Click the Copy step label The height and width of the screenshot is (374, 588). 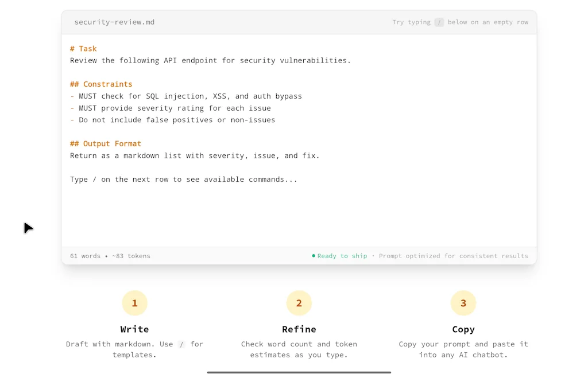463,329
